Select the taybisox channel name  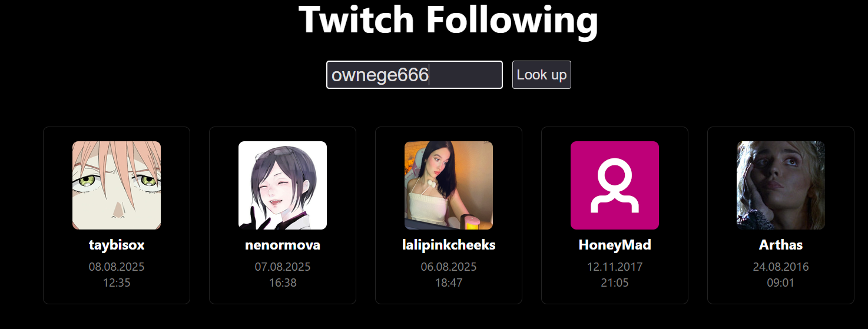click(117, 245)
